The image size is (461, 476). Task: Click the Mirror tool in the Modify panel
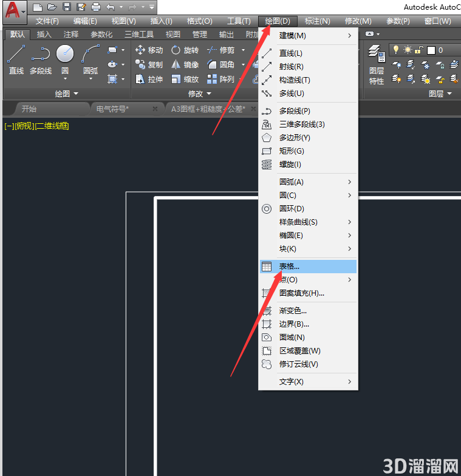coord(185,64)
